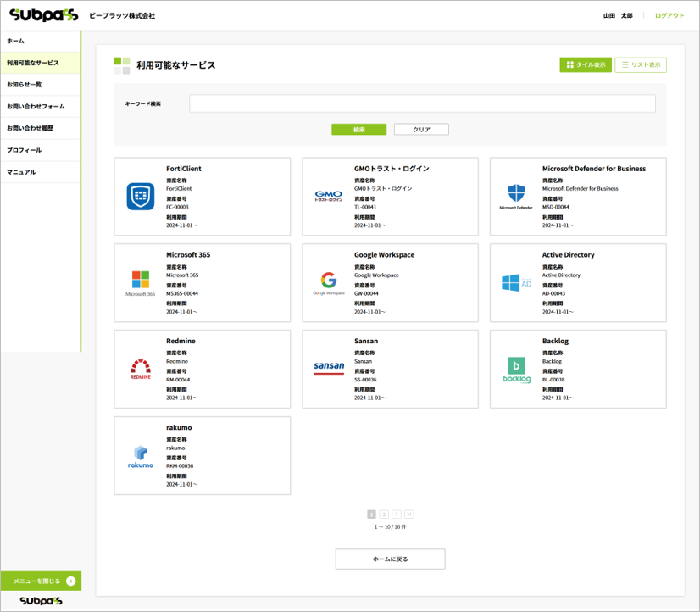
Task: Switch to リスト表示 view
Action: click(641, 64)
